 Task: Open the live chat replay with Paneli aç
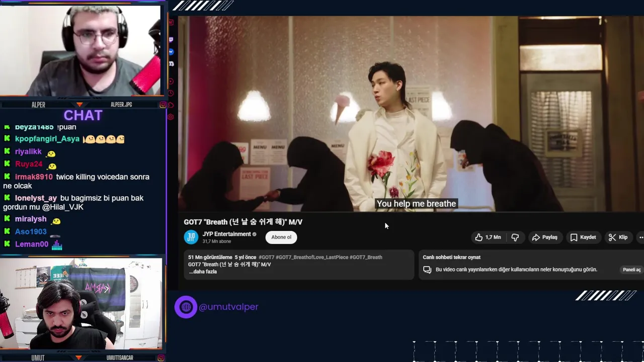click(x=632, y=269)
